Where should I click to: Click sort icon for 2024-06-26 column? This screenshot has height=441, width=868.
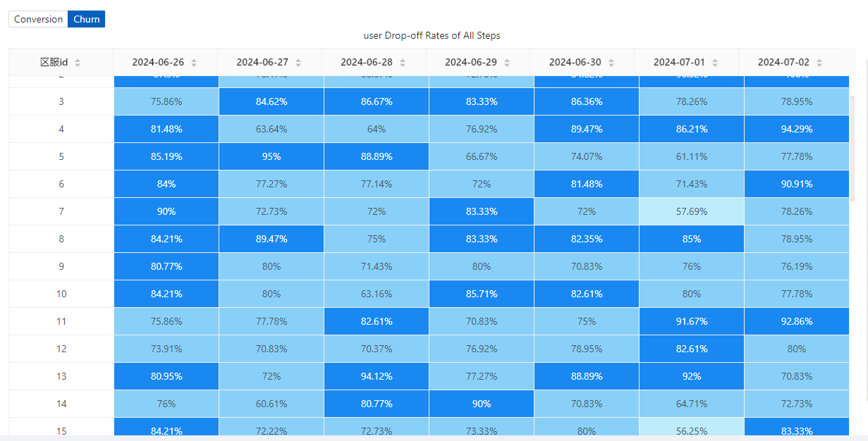pos(193,63)
